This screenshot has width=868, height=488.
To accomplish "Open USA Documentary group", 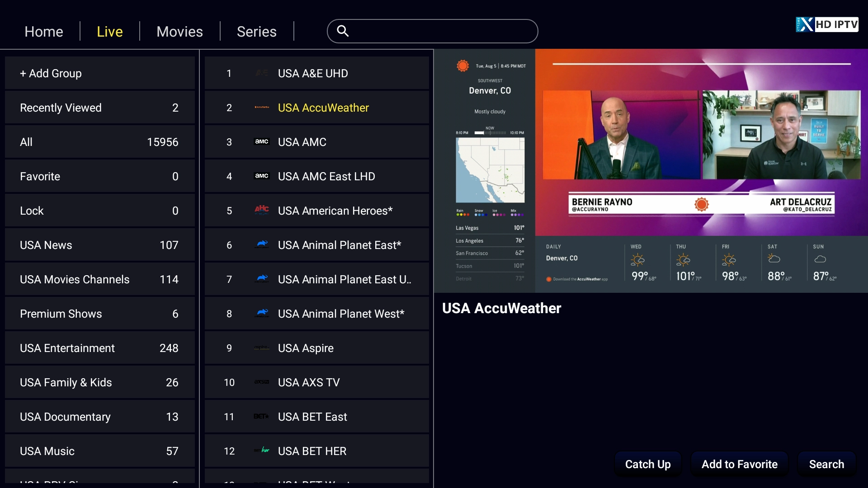I will pos(100,417).
